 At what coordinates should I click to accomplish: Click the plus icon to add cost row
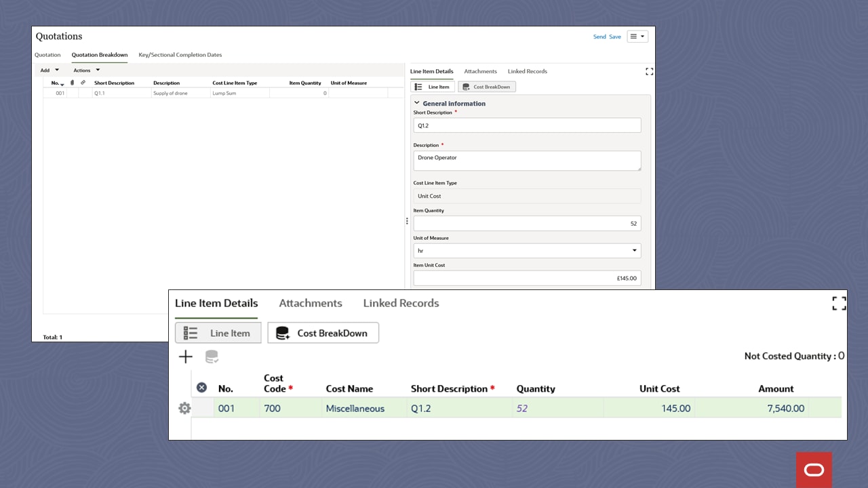coord(186,357)
